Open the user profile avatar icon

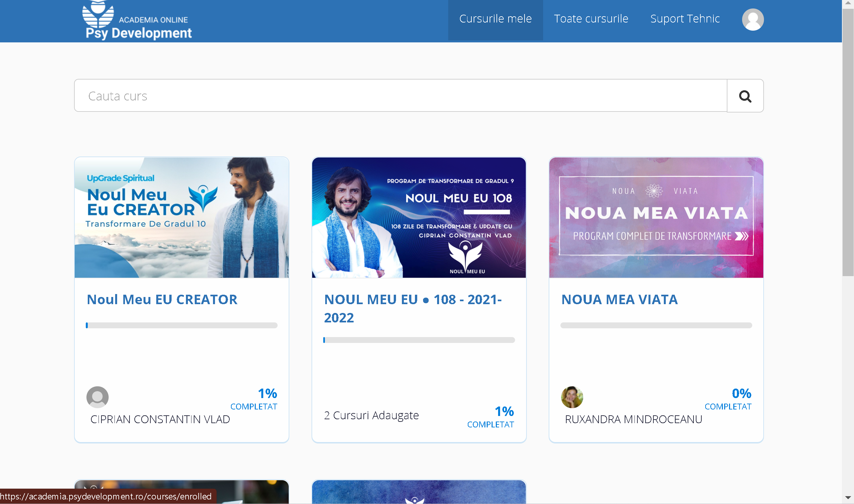click(x=753, y=19)
